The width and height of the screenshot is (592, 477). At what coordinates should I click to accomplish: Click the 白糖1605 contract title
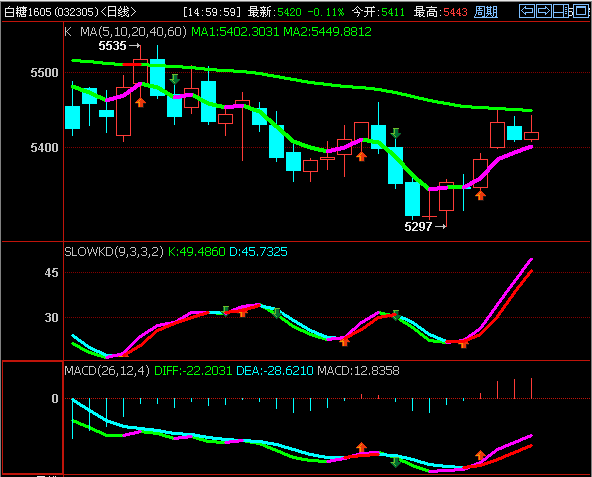click(28, 12)
